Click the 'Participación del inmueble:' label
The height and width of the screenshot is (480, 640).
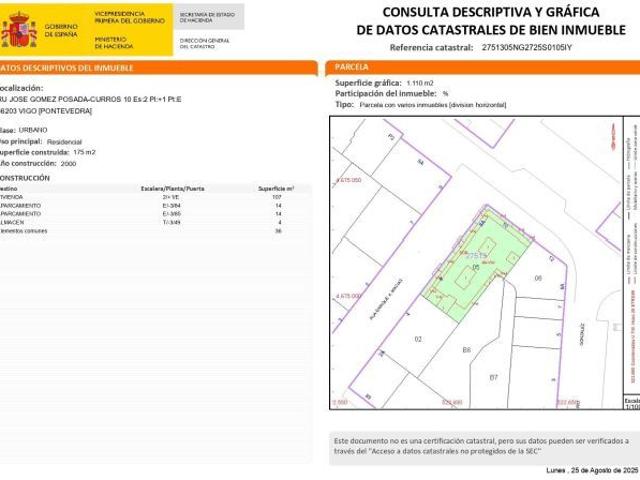click(386, 93)
